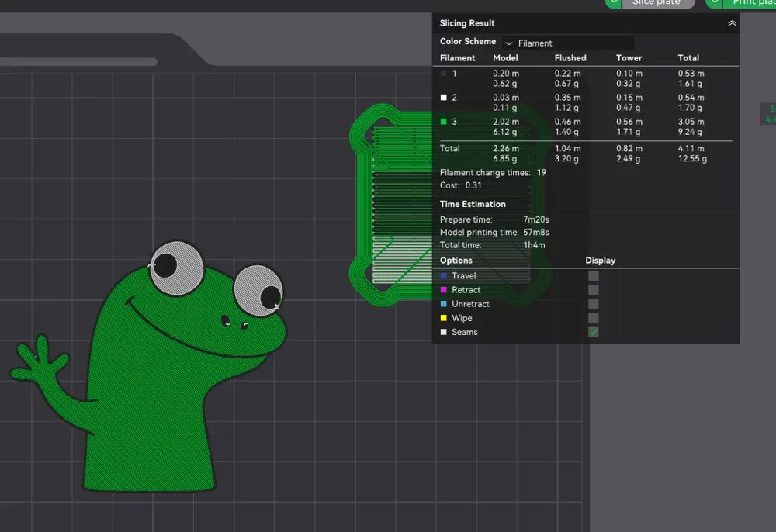776x532 pixels.
Task: Select the green prime tower on plate
Action: tap(391, 206)
